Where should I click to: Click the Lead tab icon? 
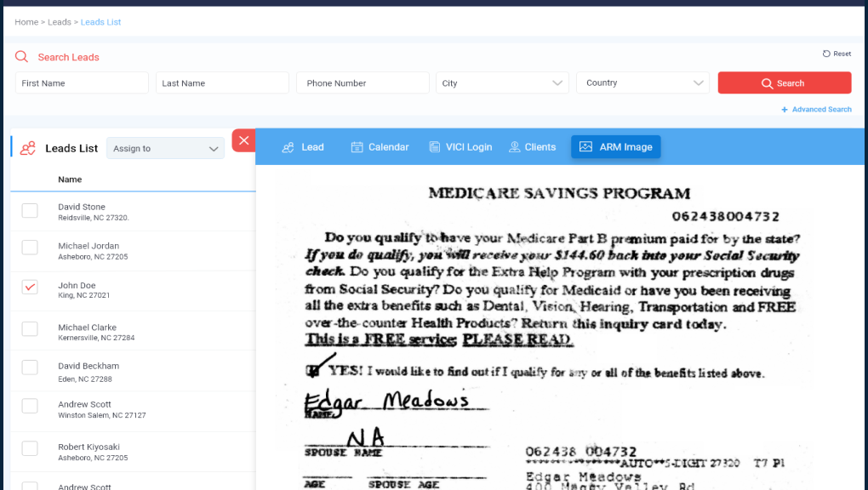tap(288, 147)
